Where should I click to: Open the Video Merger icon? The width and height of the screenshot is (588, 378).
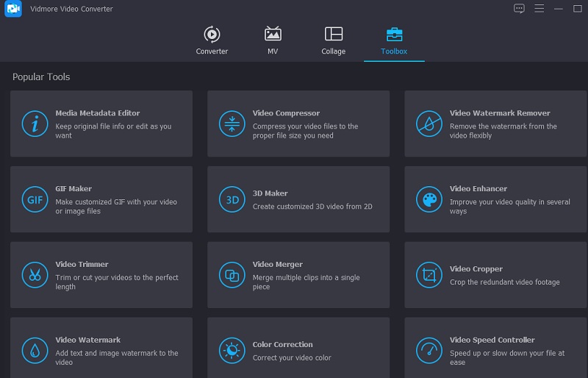(x=232, y=275)
